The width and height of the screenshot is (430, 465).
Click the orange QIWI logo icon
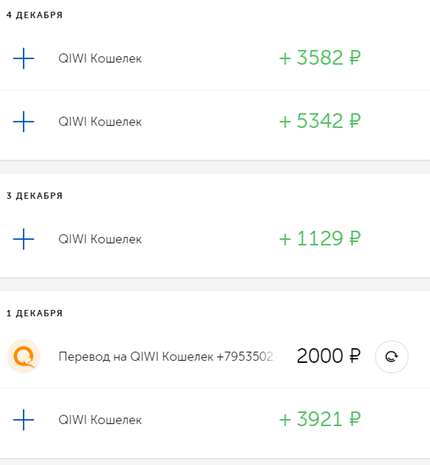[x=24, y=356]
